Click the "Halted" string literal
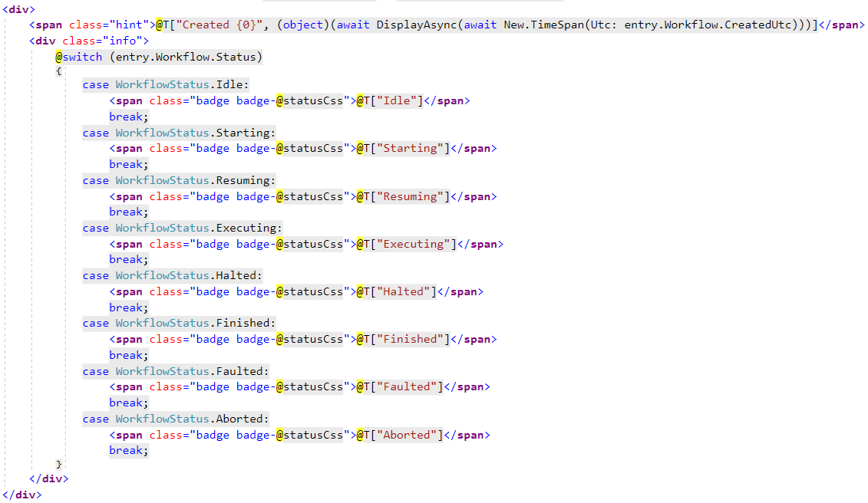Viewport: 868px width, 503px height. coord(404,291)
